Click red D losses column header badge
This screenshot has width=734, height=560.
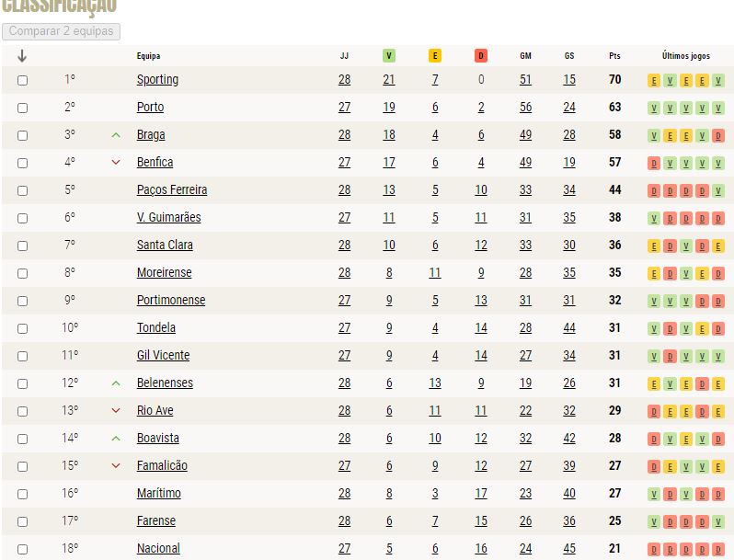481,56
